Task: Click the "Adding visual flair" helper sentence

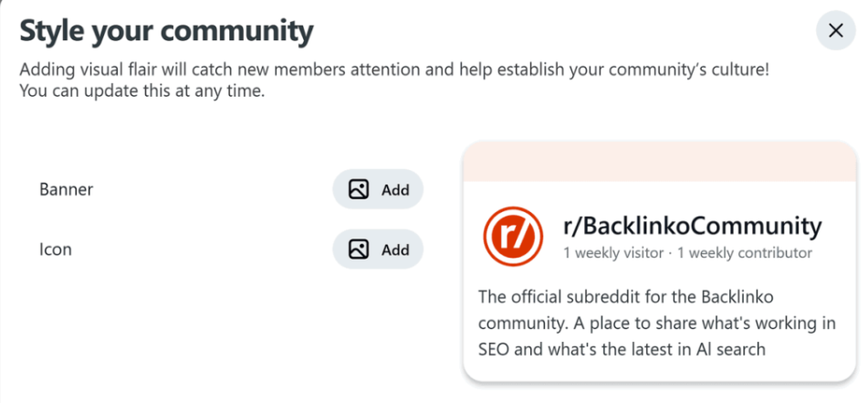Action: point(394,69)
